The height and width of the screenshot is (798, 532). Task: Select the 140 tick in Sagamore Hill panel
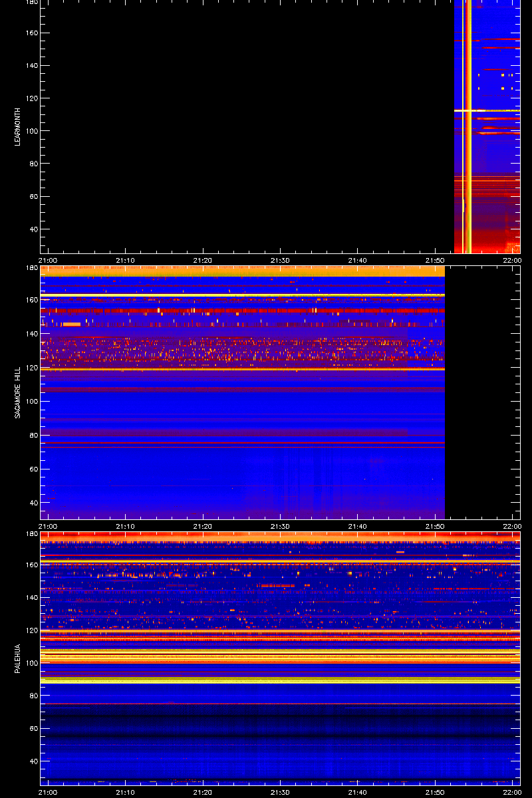pyautogui.click(x=33, y=334)
